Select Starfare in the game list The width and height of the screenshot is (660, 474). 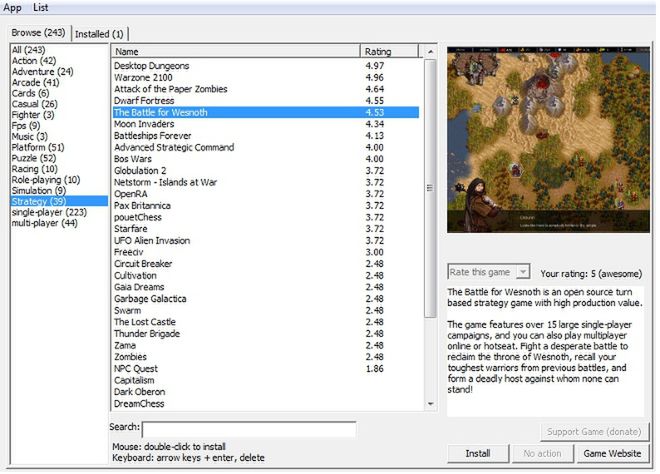(266, 229)
